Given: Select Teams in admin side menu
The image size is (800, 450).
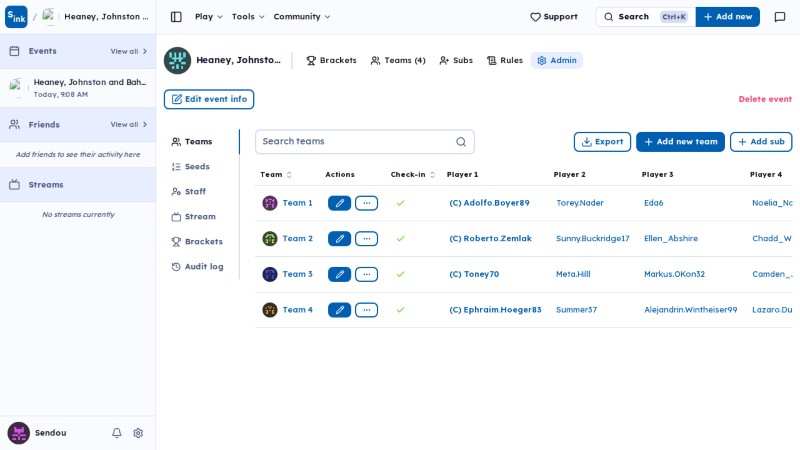Looking at the screenshot, I should [x=192, y=142].
